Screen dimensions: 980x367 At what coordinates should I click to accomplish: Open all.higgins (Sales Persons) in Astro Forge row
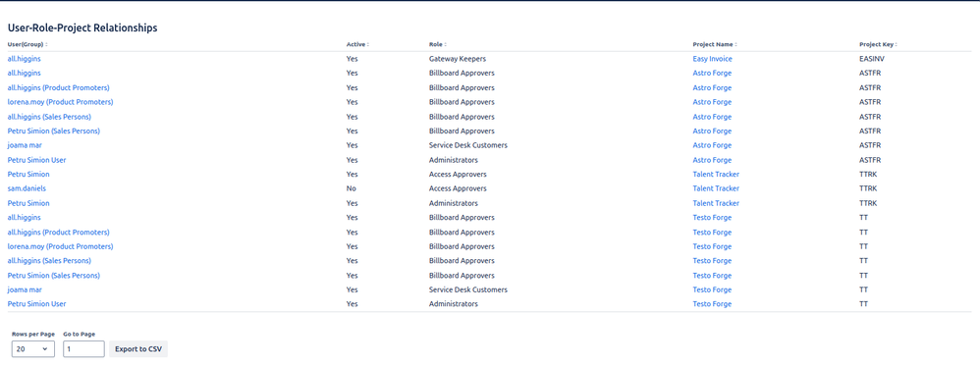point(49,117)
